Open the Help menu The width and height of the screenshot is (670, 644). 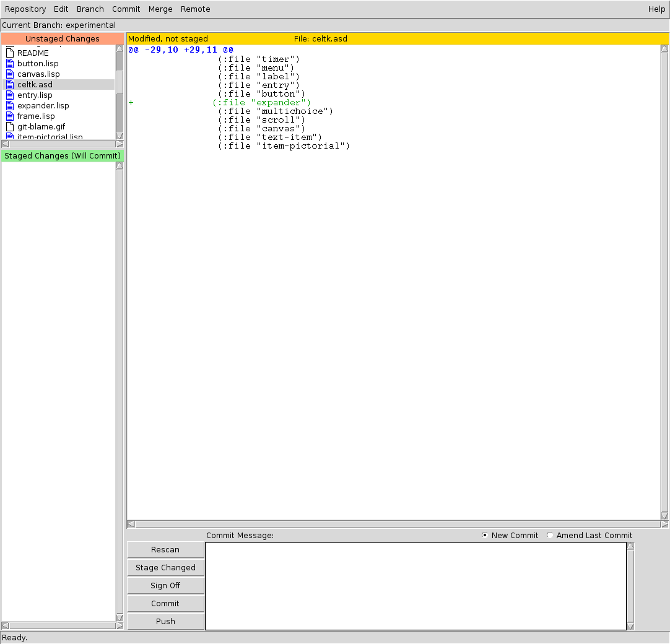656,9
